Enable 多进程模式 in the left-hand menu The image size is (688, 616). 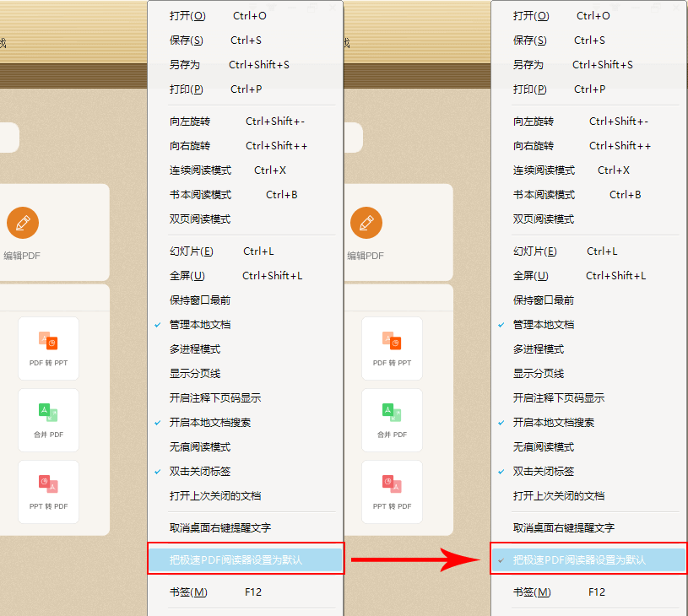246,349
